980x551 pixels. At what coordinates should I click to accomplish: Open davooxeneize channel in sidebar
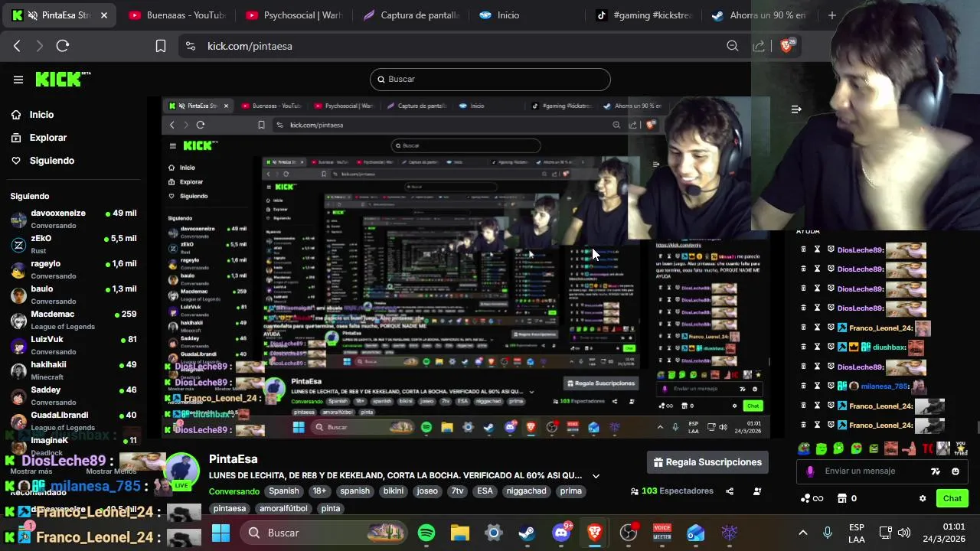73,218
